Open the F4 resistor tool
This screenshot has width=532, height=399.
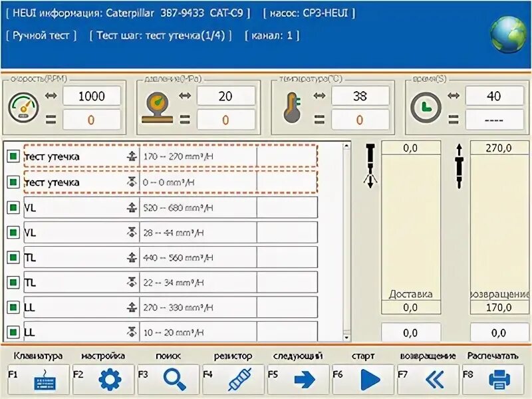pos(233,379)
